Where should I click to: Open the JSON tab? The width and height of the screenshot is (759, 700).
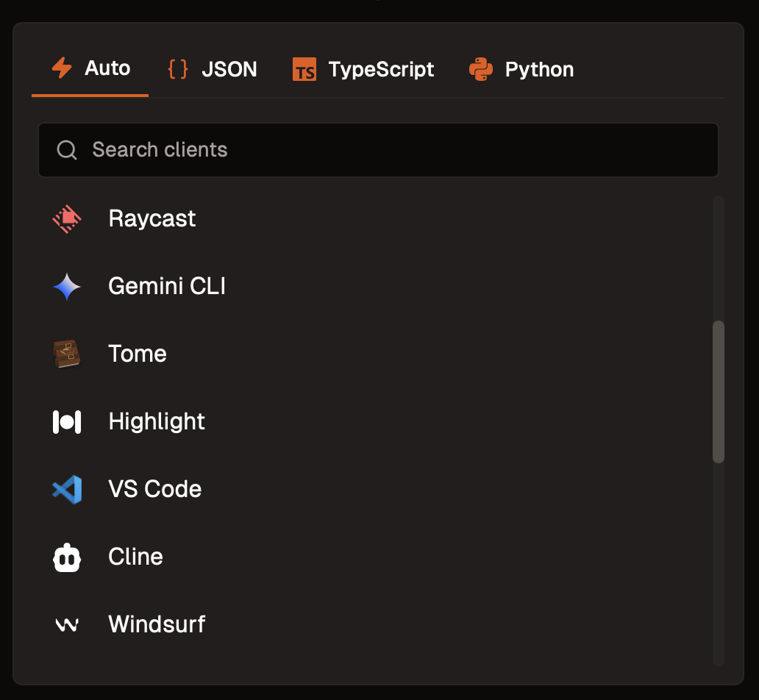pos(212,69)
